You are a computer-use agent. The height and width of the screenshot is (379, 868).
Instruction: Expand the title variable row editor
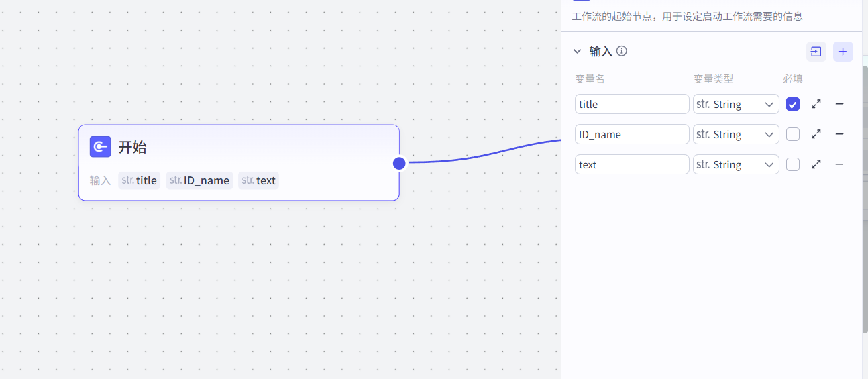coord(816,104)
